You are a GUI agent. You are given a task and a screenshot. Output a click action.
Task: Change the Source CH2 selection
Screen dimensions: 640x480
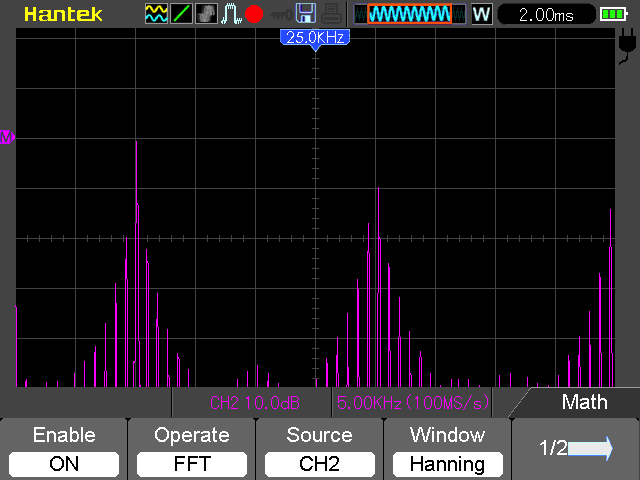[x=320, y=464]
